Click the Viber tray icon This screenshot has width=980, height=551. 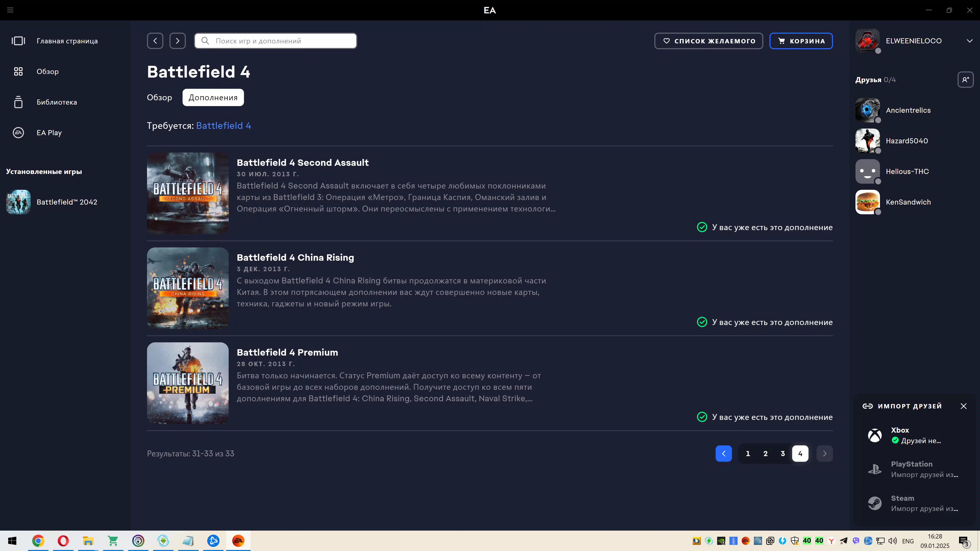[856, 541]
